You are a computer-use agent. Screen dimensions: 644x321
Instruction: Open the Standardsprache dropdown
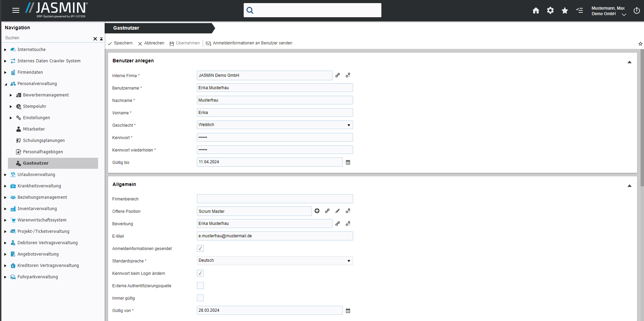(x=275, y=261)
